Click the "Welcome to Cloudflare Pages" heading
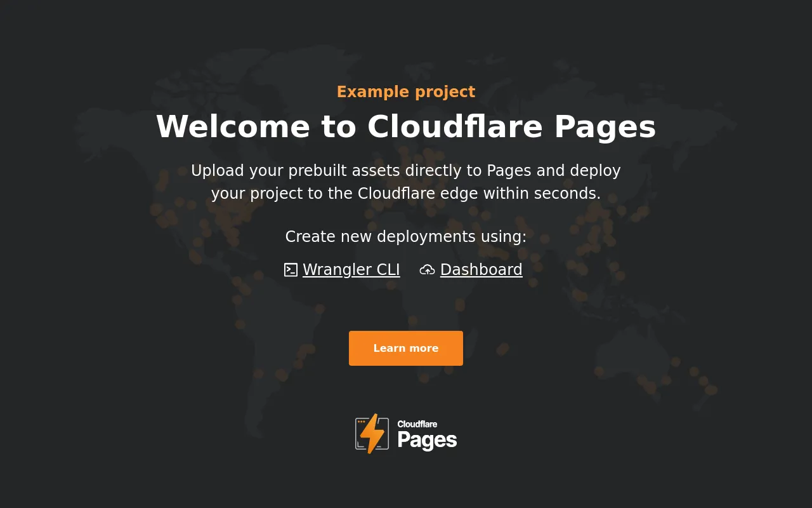Screen dimensions: 812x508 406,126
